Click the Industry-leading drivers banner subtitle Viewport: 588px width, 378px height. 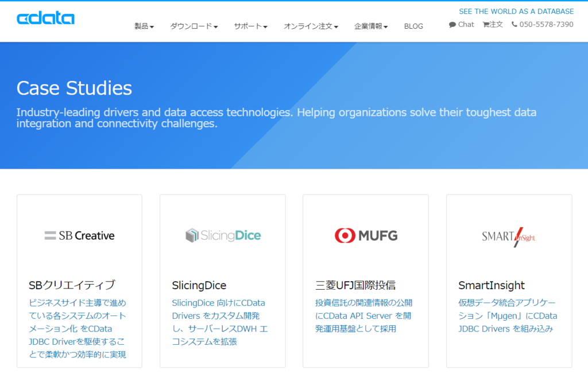[x=276, y=118]
